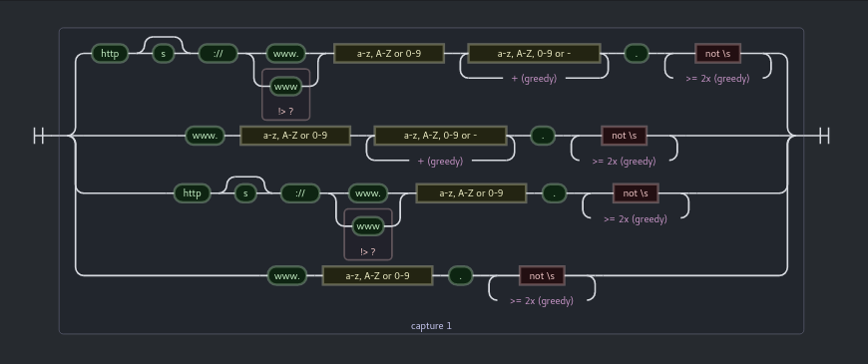Viewport: 868px width, 364px height.
Task: Select the 'www.' node in the second branch
Action: [205, 136]
